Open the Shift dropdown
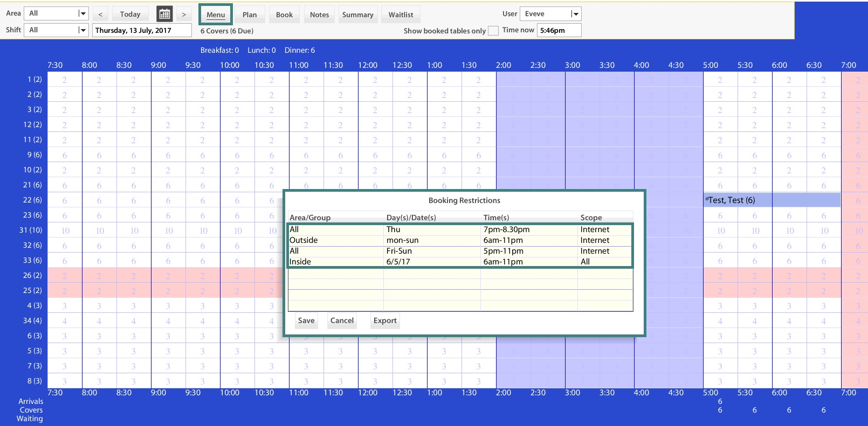Screen dimensions: 868x426 (56, 30)
